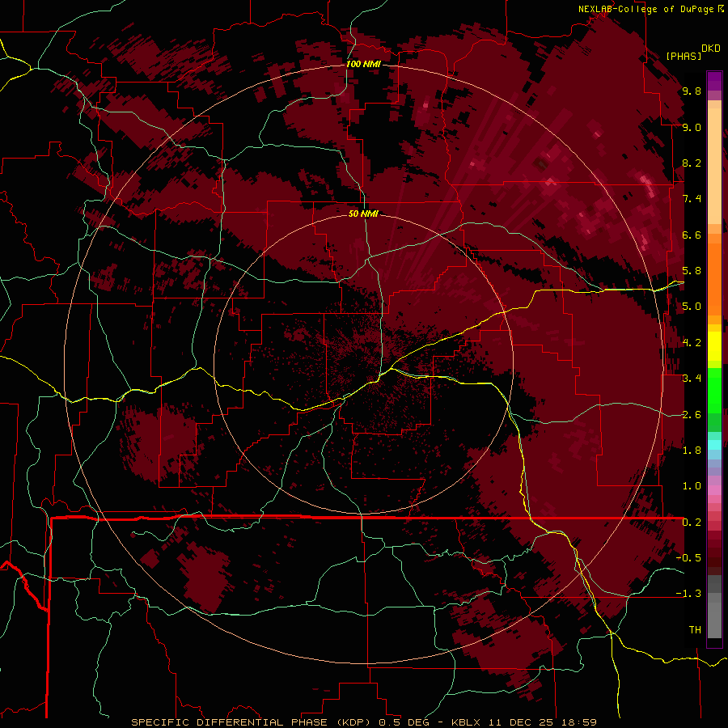Select the DKD unit label
The width and height of the screenshot is (728, 728).
[711, 49]
